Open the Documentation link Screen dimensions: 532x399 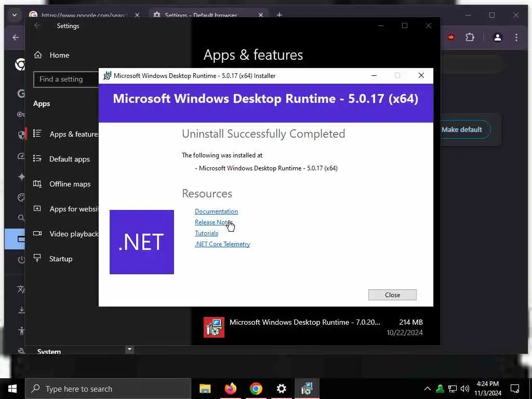point(216,211)
